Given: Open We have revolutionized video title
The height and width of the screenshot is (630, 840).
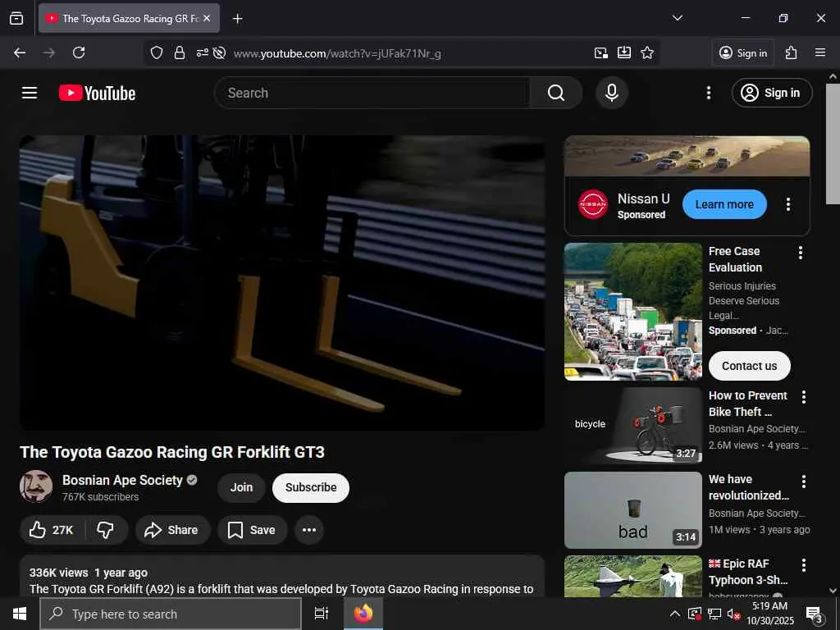Looking at the screenshot, I should [748, 487].
